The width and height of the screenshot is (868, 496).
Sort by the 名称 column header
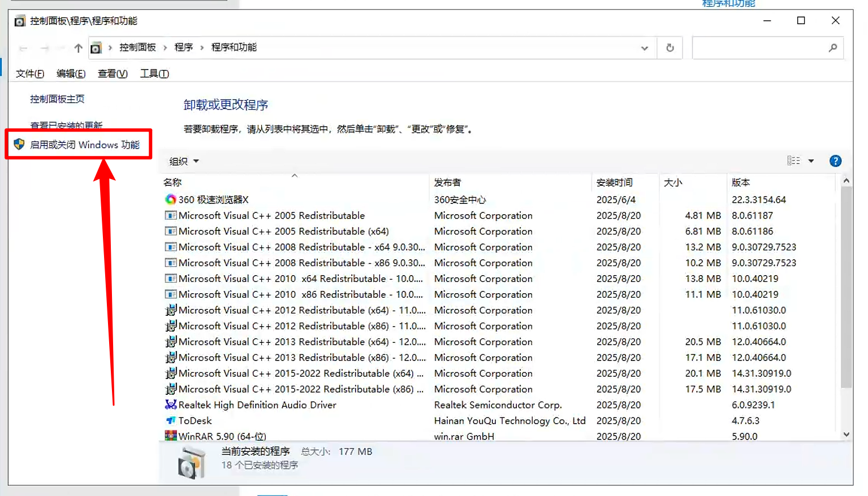click(x=294, y=182)
